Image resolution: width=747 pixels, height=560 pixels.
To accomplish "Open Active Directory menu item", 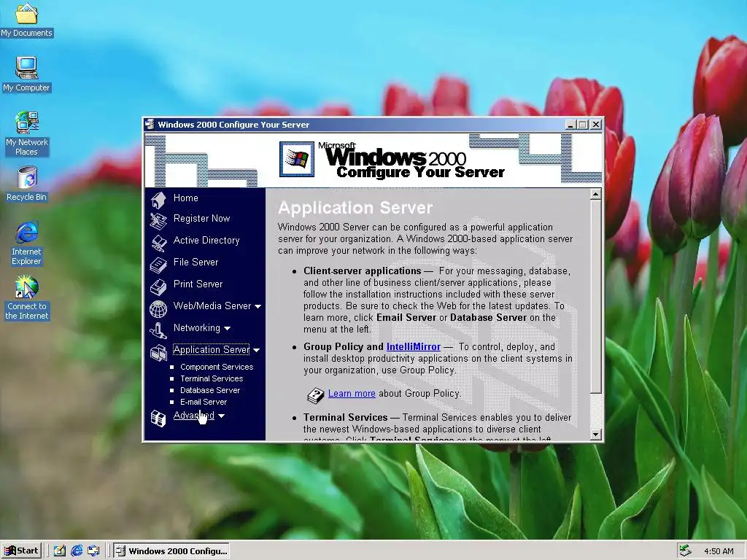I will 206,241.
